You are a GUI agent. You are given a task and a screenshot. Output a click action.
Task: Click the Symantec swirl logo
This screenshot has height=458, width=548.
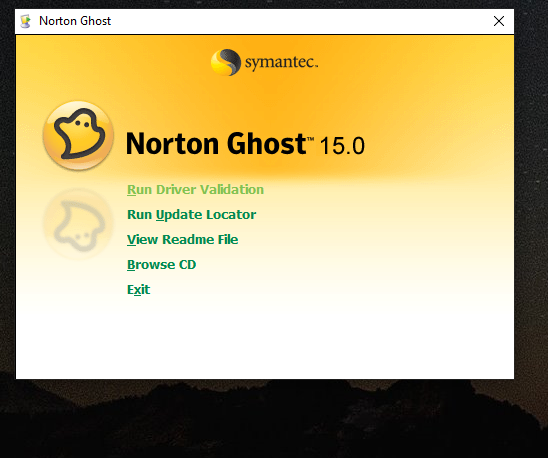(226, 62)
